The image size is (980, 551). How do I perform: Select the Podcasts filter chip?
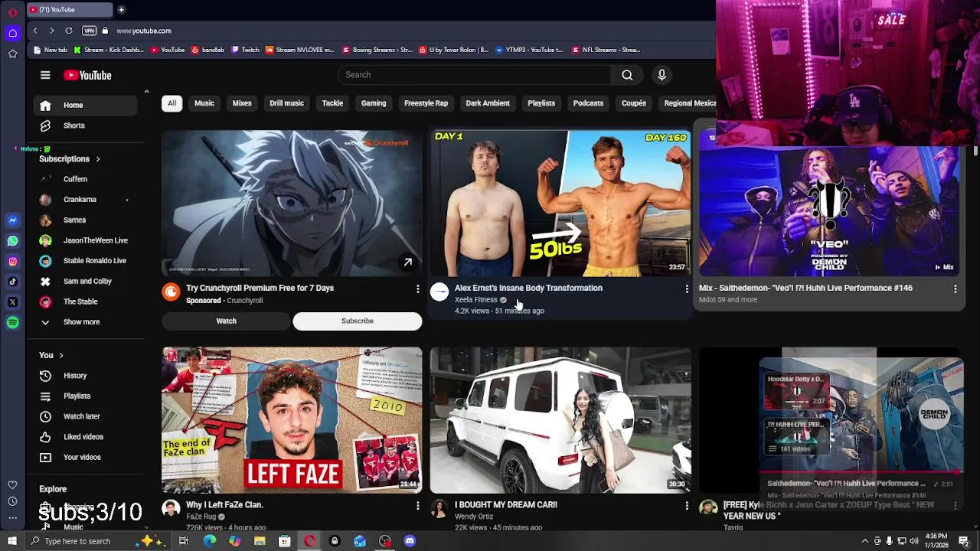point(588,103)
